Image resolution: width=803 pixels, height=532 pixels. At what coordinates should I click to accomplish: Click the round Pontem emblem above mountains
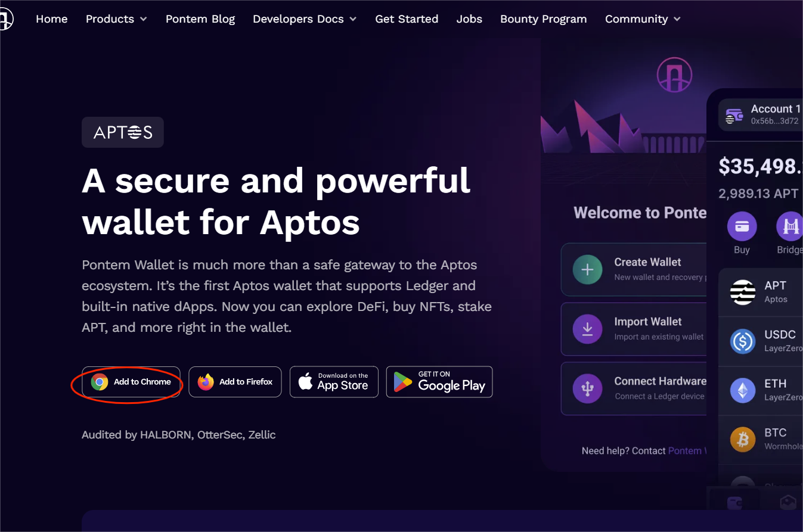(x=674, y=75)
